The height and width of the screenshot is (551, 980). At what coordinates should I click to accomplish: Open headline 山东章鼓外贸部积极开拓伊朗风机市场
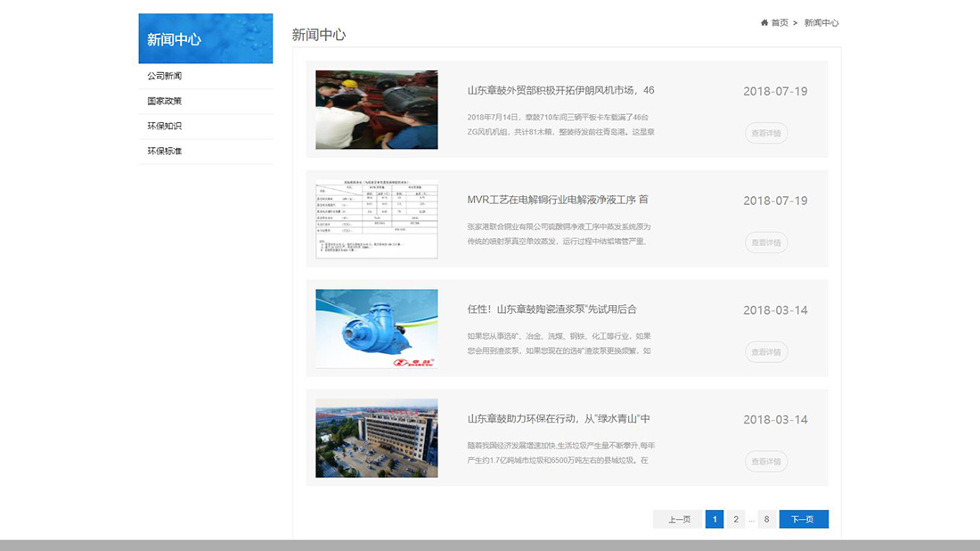[x=560, y=90]
